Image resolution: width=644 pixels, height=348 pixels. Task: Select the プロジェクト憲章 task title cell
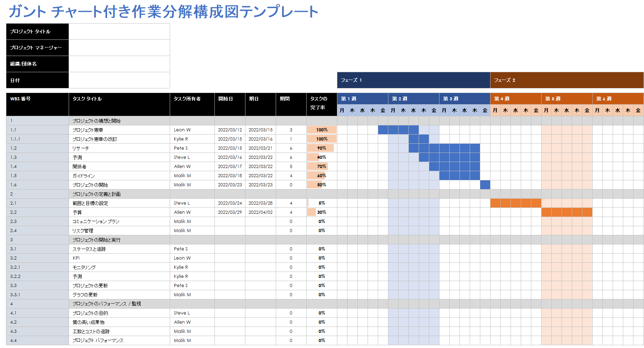pos(119,130)
